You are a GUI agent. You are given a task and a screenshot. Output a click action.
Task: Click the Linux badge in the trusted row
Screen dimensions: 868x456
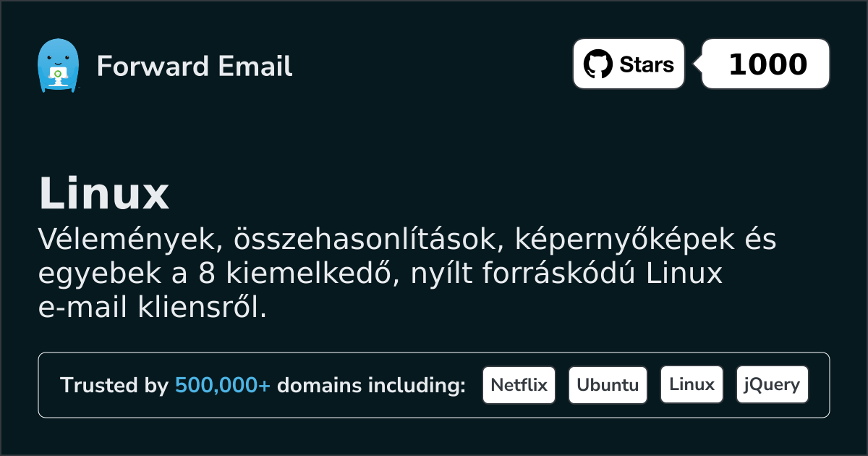(692, 385)
